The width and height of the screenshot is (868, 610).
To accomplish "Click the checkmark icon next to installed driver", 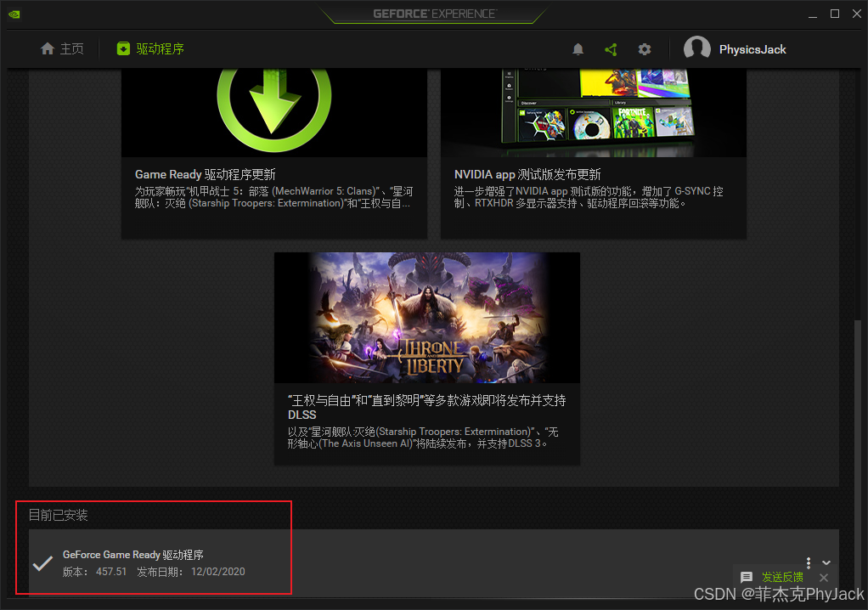I will tap(42, 563).
